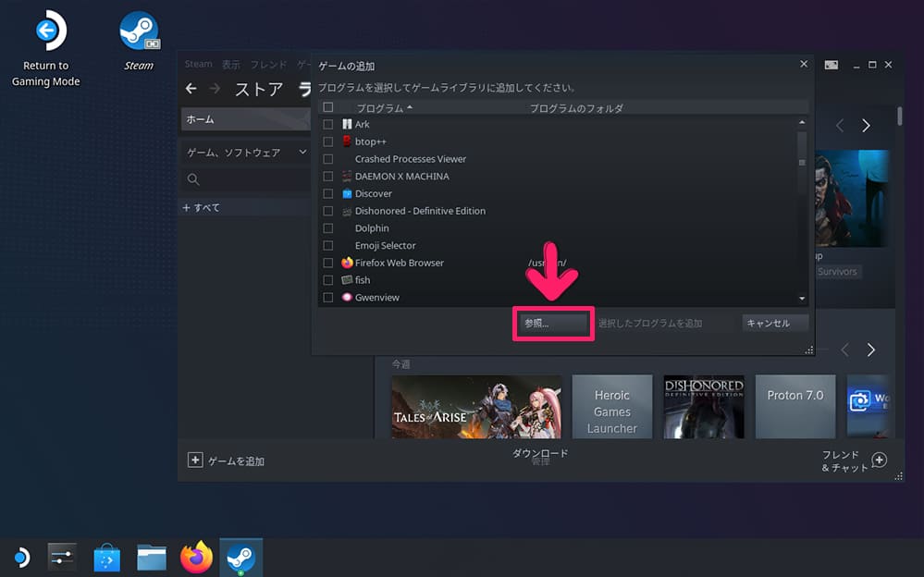Click the Big Picture mode icon in Steam

831,65
